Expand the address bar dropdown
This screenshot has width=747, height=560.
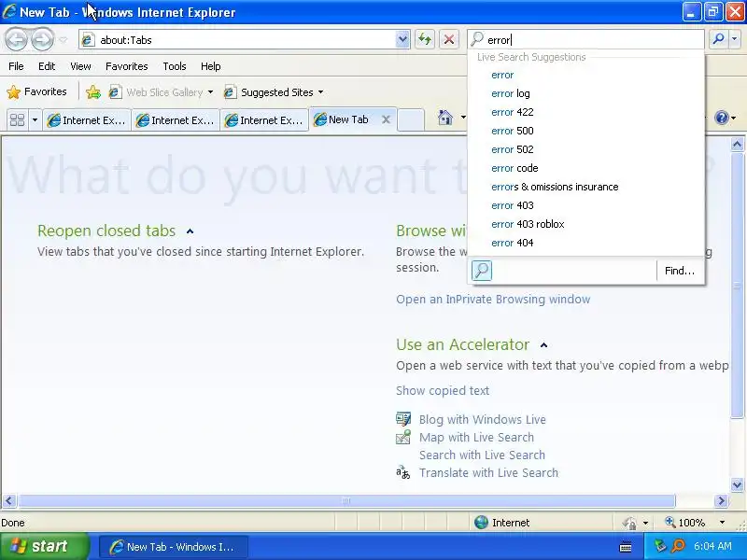402,40
